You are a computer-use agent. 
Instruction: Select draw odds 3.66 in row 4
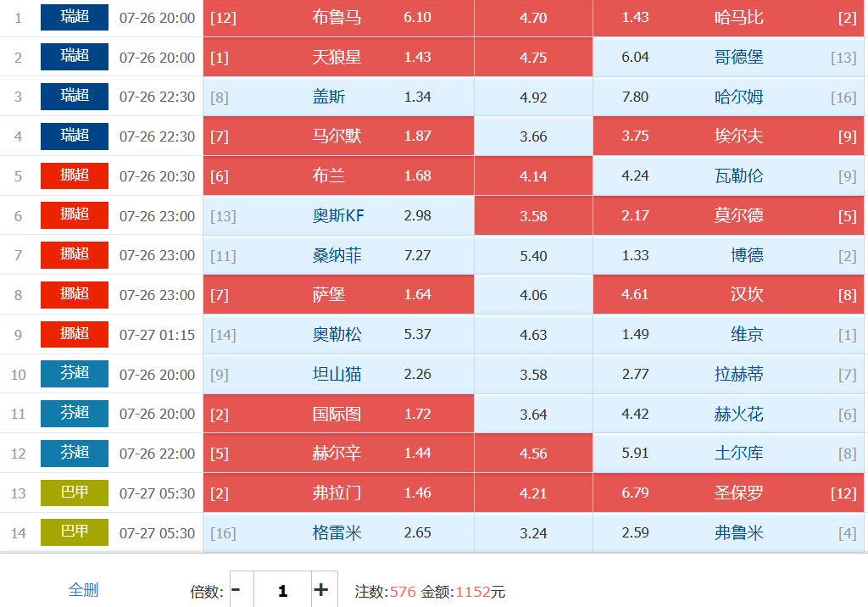point(533,136)
